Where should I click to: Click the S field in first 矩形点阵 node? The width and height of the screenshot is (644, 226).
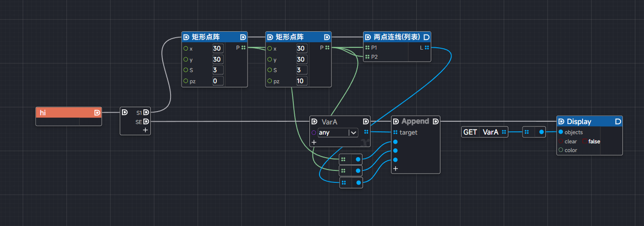[x=217, y=70]
